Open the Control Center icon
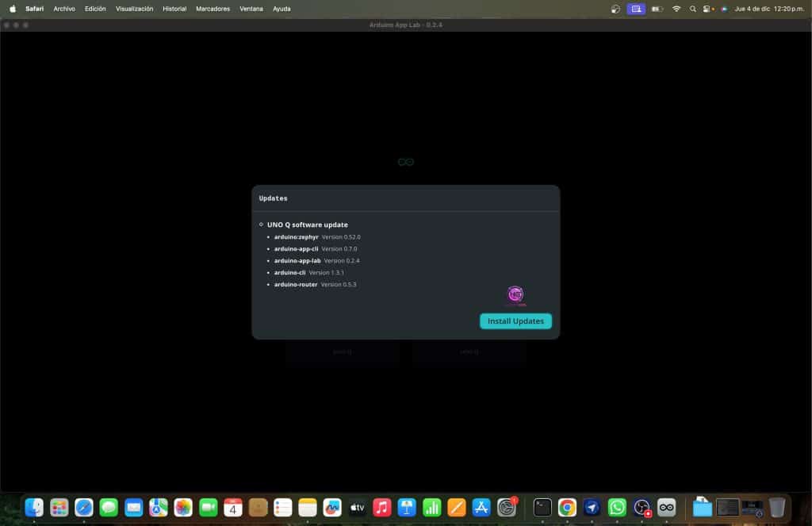This screenshot has height=526, width=812. 708,9
